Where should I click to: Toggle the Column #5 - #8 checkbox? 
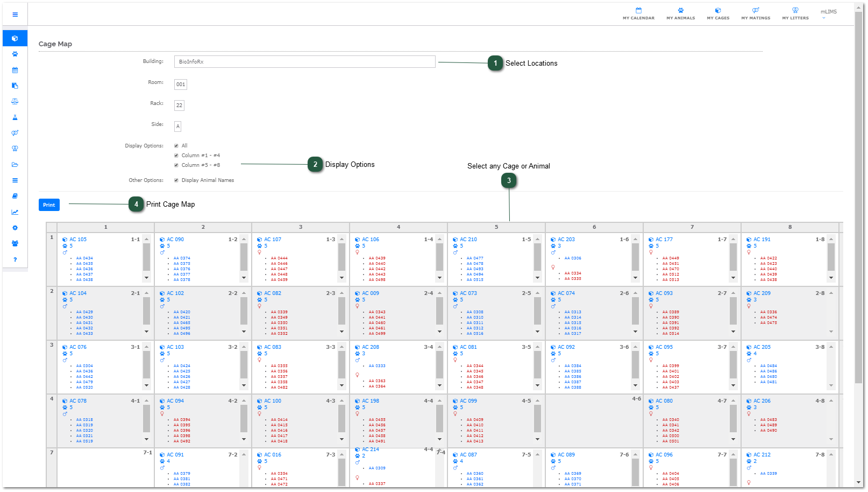[176, 165]
